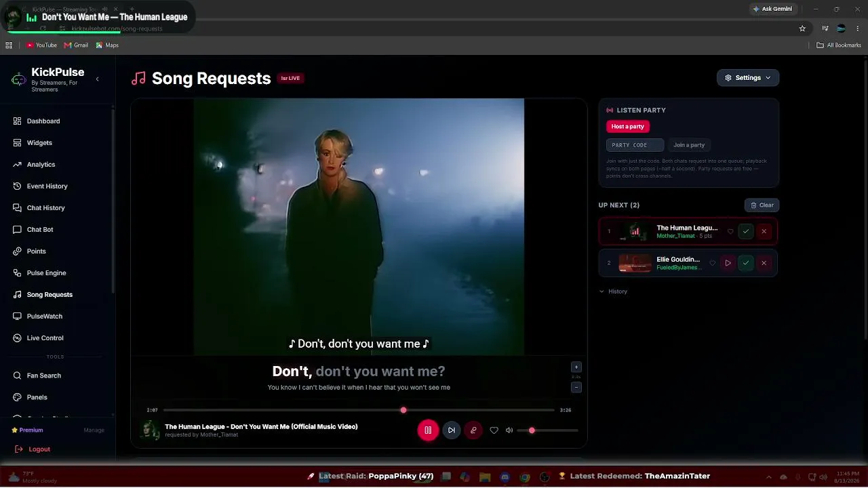Click the Premium star label
The width and height of the screenshot is (868, 488).
27,430
